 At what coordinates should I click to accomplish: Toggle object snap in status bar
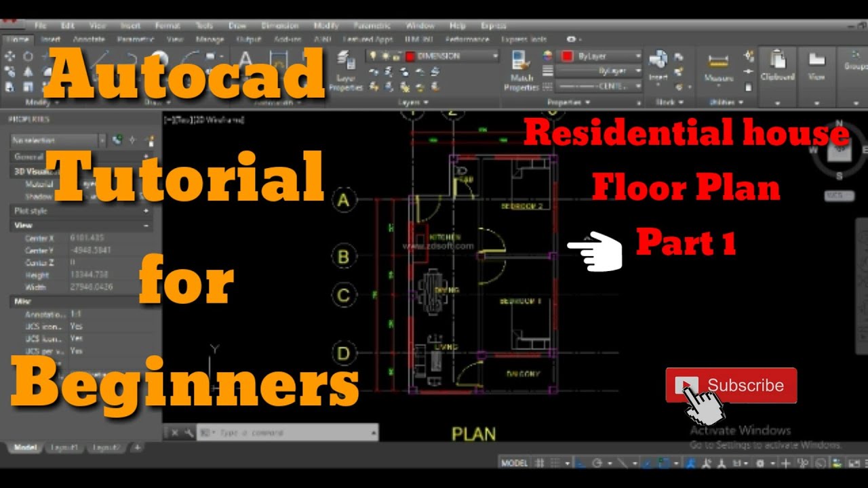click(665, 464)
